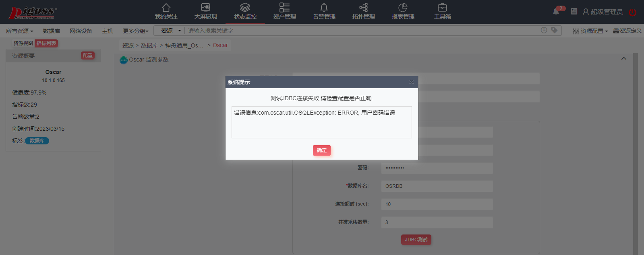This screenshot has height=255, width=644.
Task: Expand 资源配置 dropdown
Action: [590, 31]
